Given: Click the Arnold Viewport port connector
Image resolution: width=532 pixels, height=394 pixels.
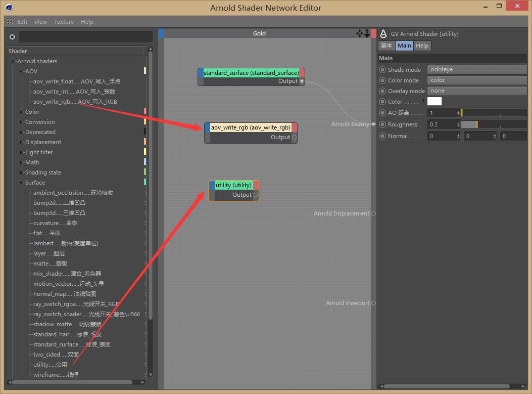Looking at the screenshot, I should coord(373,303).
